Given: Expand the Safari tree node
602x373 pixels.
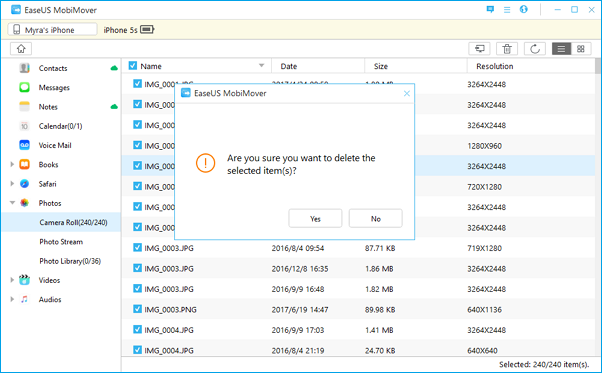Looking at the screenshot, I should point(12,183).
